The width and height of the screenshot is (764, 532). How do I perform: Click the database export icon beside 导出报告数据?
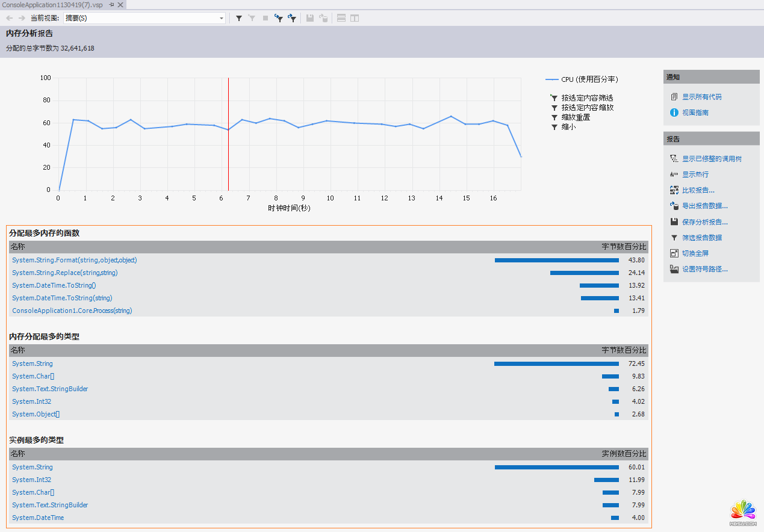click(x=674, y=206)
